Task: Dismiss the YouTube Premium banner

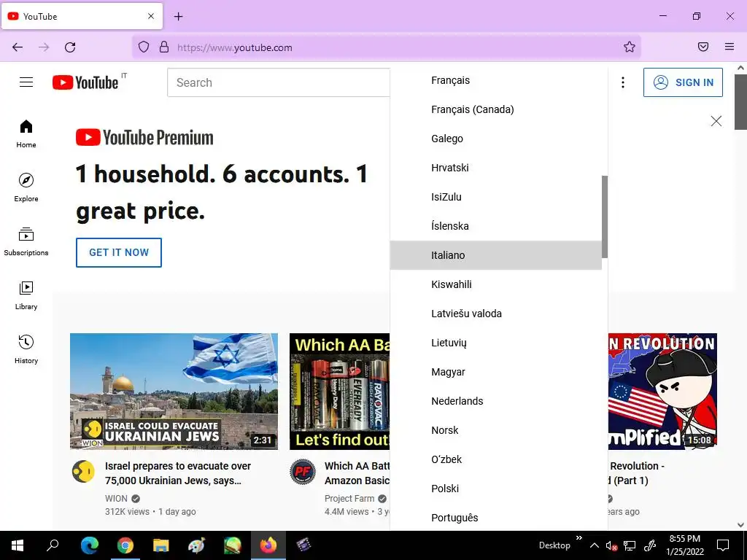Action: click(x=716, y=121)
